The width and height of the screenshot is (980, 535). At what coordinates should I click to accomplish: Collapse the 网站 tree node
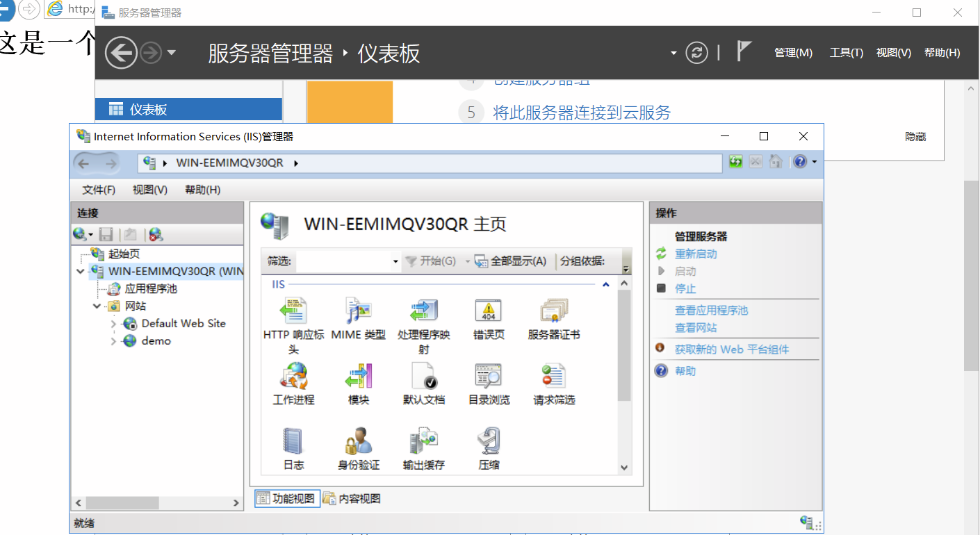(97, 306)
